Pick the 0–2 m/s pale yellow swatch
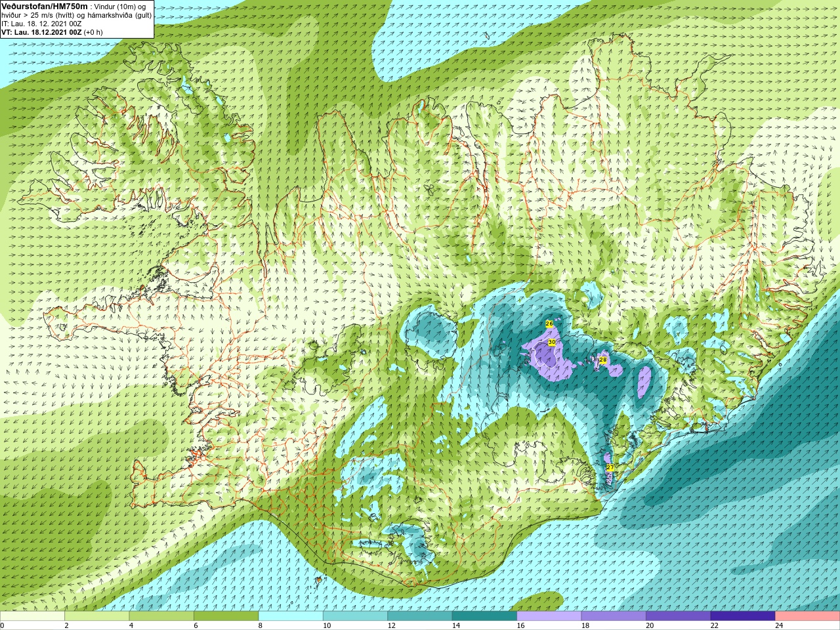The height and width of the screenshot is (630, 840). coord(32,616)
